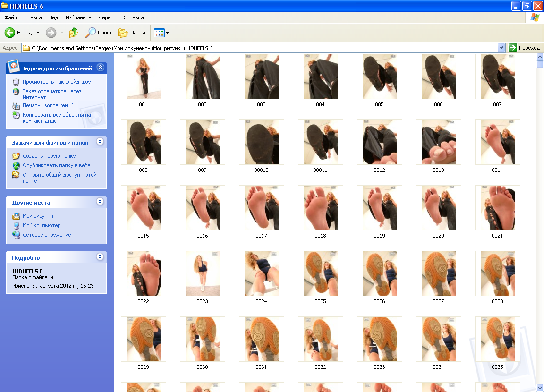Select file thumbnail 0023
Viewport: 544px width, 392px height.
coord(202,273)
